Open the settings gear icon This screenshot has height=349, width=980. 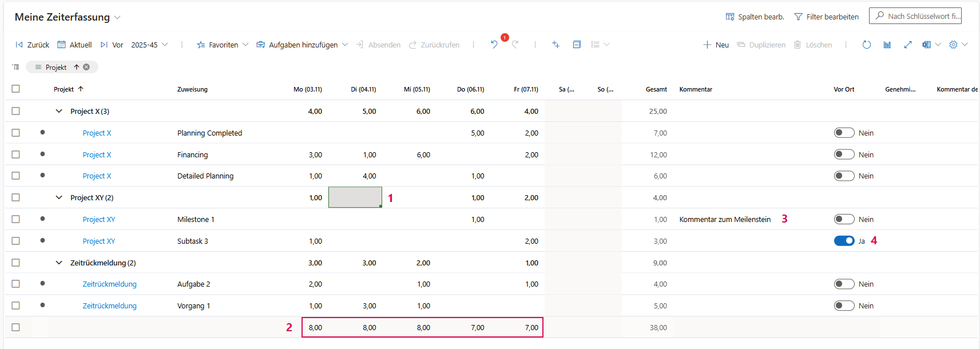953,45
